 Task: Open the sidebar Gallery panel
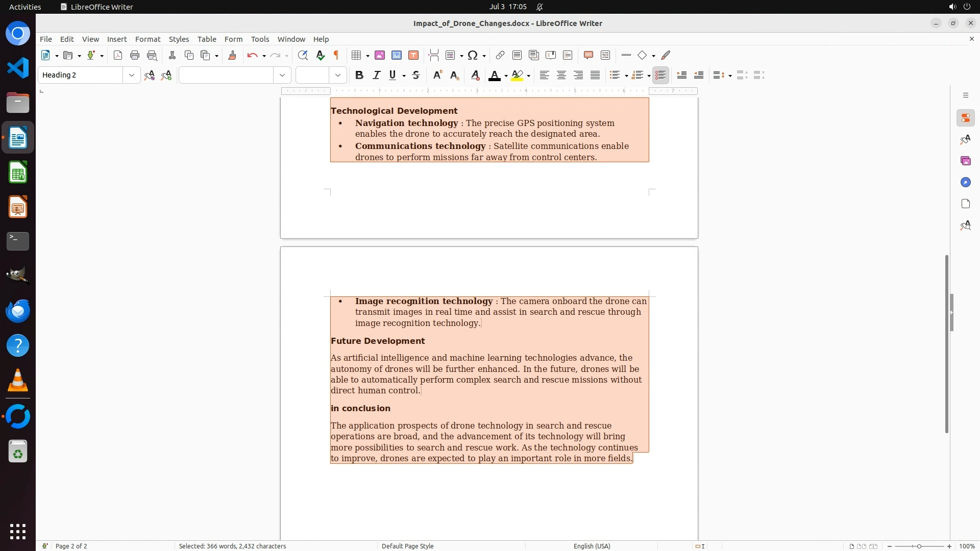coord(965,161)
